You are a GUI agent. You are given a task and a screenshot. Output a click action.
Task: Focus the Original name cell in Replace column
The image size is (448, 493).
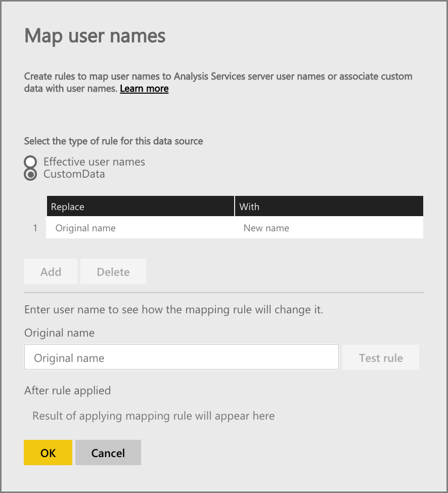(141, 228)
